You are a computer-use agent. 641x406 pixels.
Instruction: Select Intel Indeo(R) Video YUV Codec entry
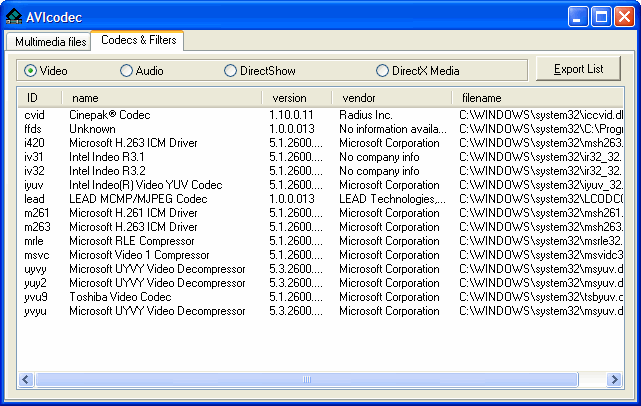click(x=146, y=185)
